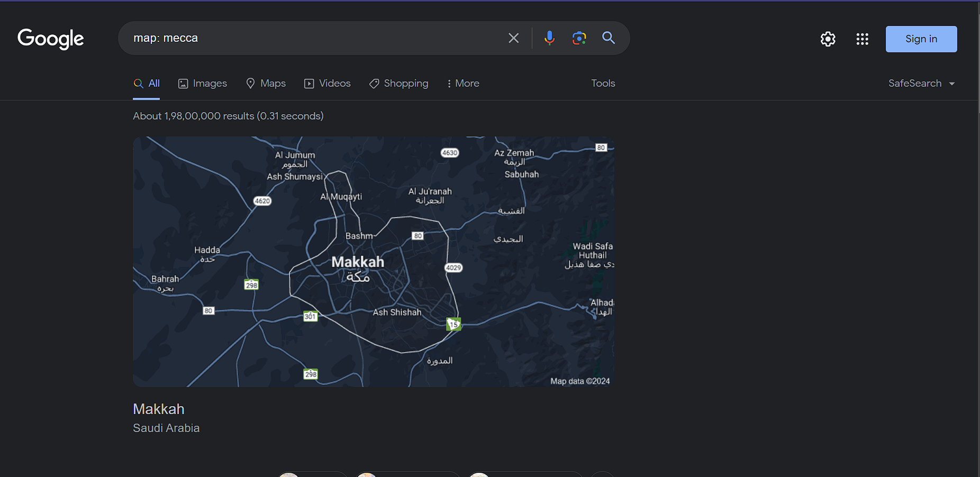
Task: Start voice search with microphone icon
Action: tap(549, 38)
